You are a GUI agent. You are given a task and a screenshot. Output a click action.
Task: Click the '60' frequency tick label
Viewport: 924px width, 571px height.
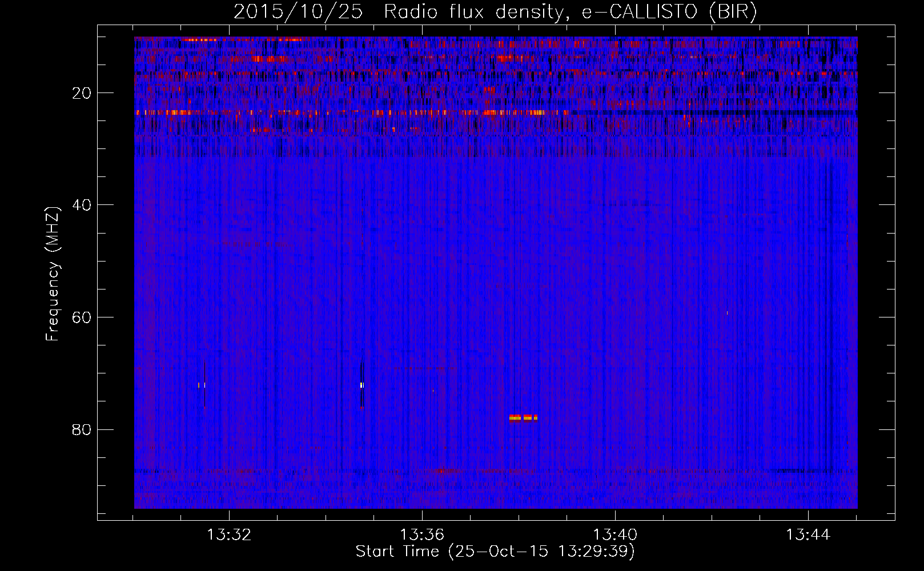coord(82,317)
